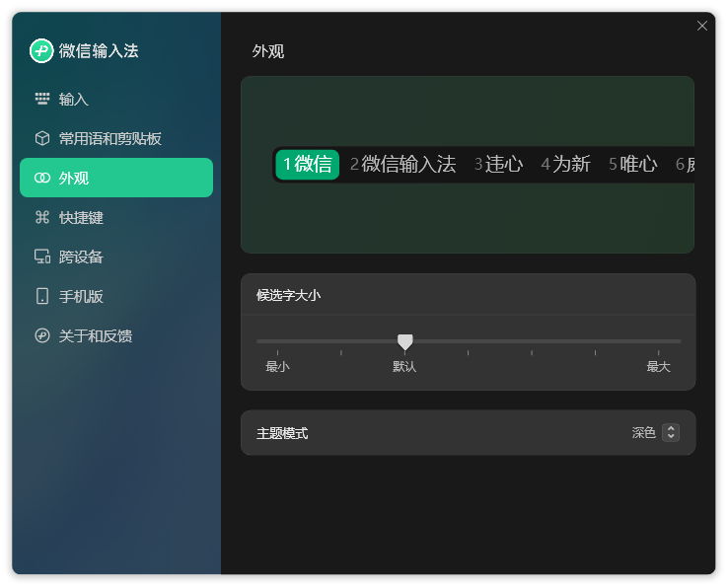The image size is (728, 587).
Task: Click the circular logo icon beside 关于和反馈
Action: tap(42, 335)
